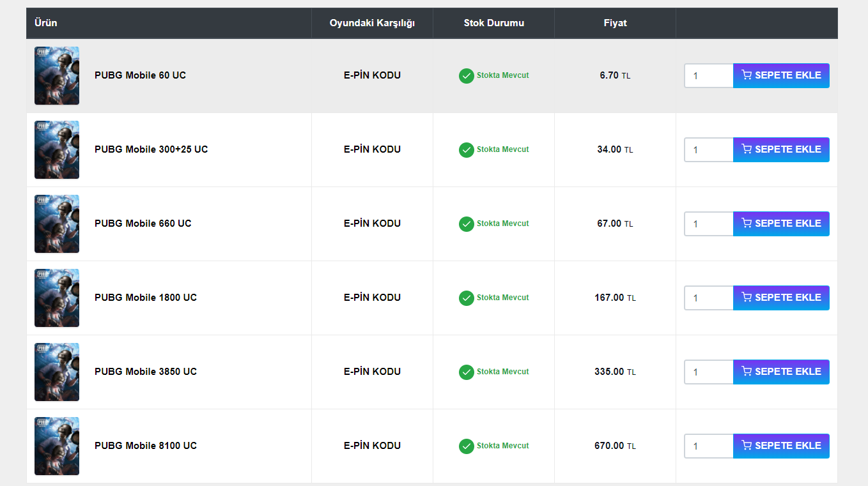This screenshot has height=486, width=868.
Task: Add PUBG Mobile 1800 UC to cart
Action: point(781,298)
